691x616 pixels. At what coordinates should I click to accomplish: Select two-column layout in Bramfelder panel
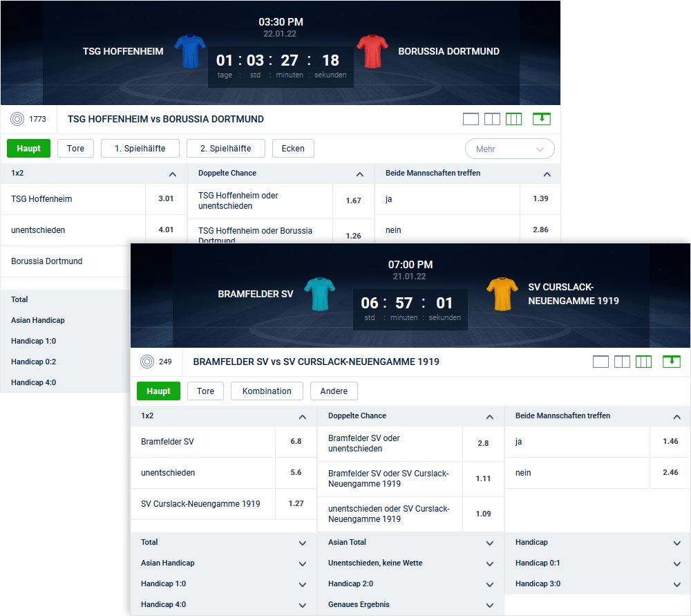tap(623, 362)
